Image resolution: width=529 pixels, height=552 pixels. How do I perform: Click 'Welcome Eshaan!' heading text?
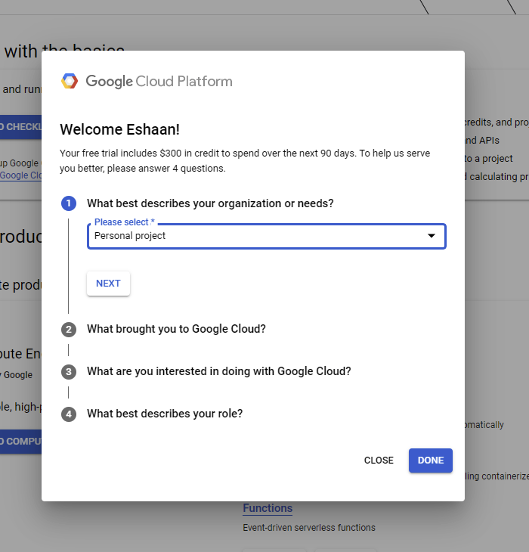[x=120, y=130]
